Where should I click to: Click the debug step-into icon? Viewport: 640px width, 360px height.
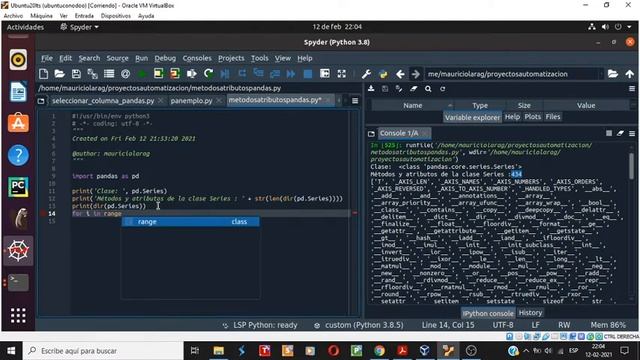(258, 74)
